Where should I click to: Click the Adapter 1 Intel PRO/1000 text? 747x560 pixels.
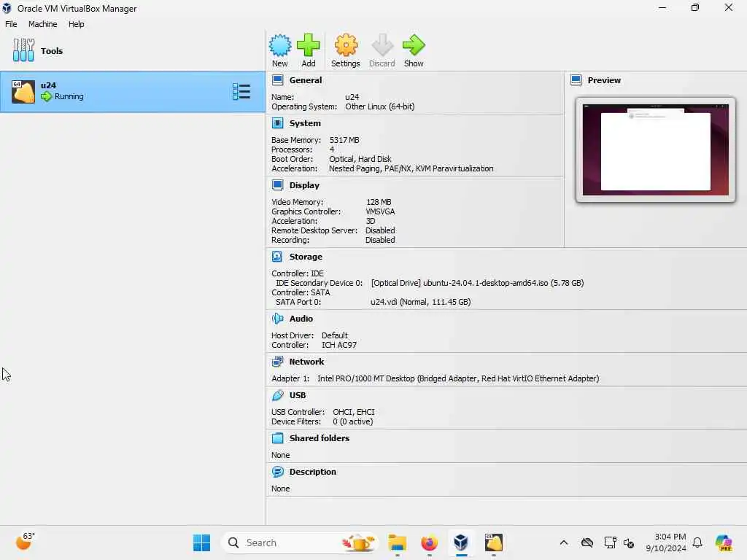coord(458,378)
